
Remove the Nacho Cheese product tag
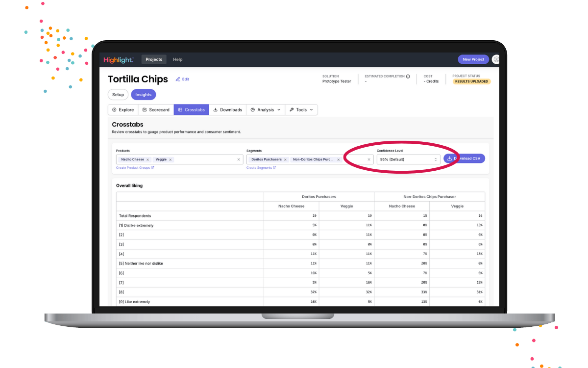(x=147, y=159)
